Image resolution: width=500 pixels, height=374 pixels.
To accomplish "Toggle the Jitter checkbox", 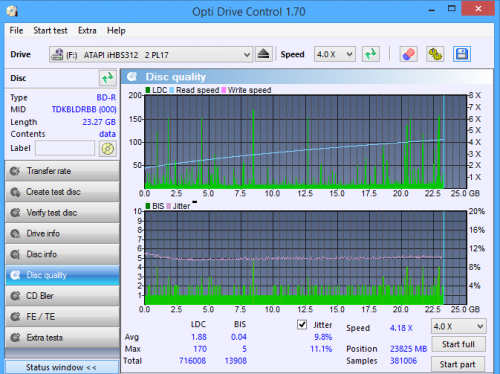I will click(302, 325).
